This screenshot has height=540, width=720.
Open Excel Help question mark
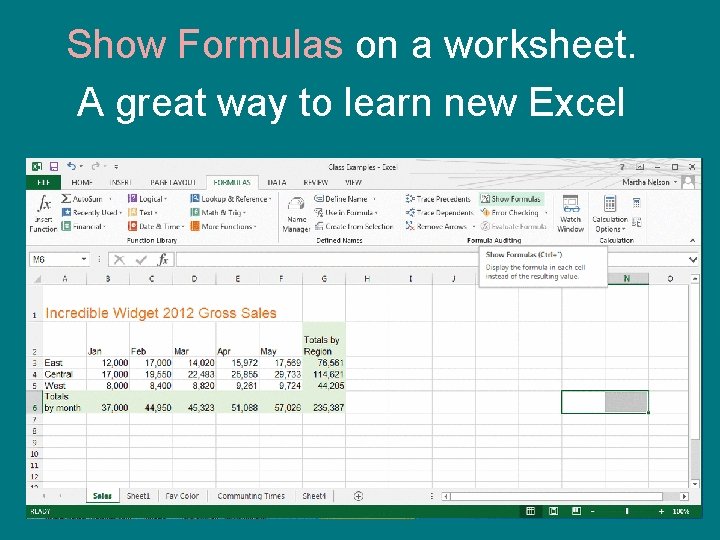622,167
